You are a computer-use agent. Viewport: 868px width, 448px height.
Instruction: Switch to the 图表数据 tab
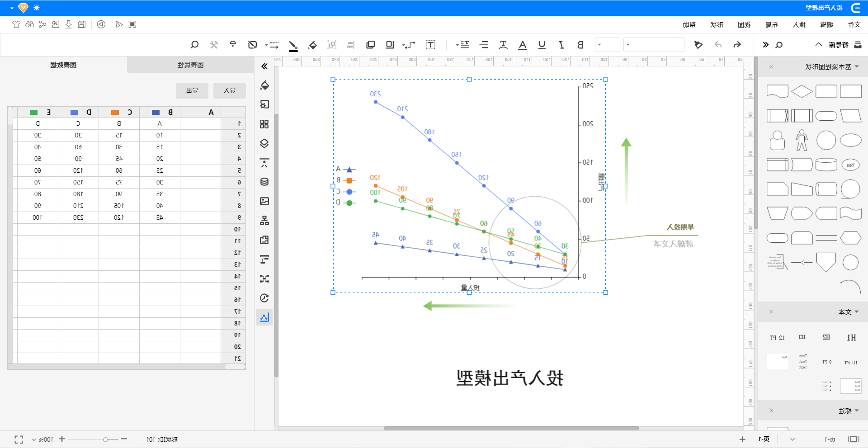[63, 65]
